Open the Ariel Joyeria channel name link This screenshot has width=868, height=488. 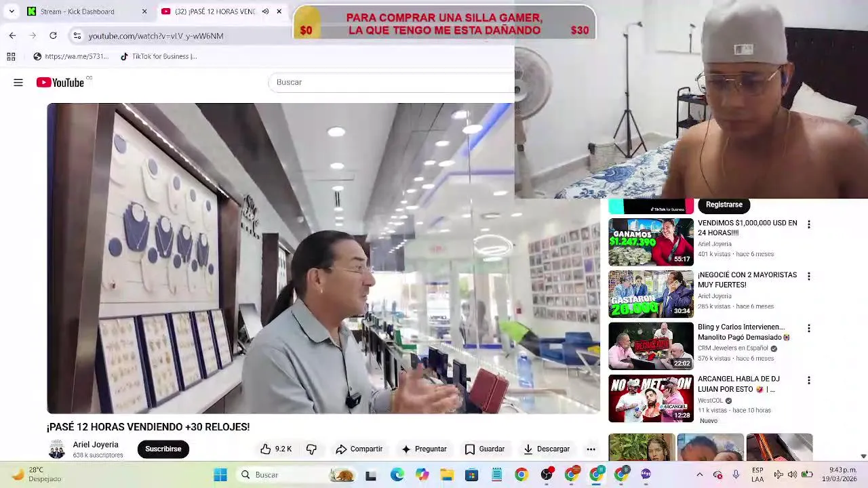point(96,445)
